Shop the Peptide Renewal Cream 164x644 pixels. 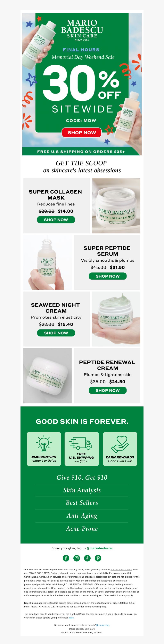(x=108, y=390)
